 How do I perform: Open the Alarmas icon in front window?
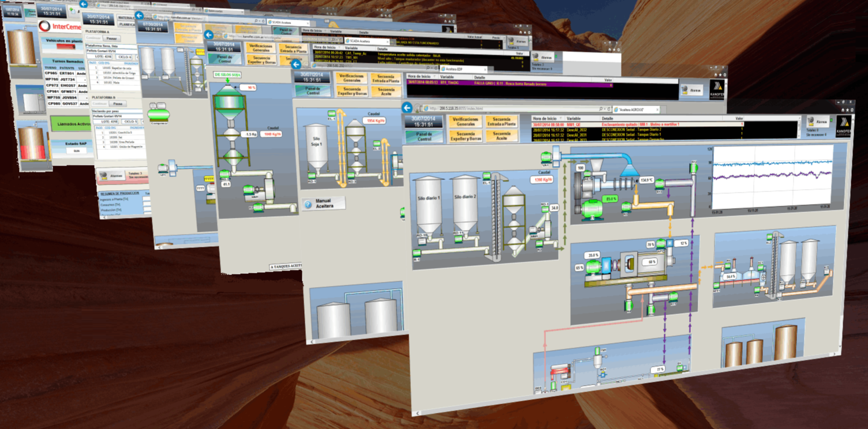[817, 122]
